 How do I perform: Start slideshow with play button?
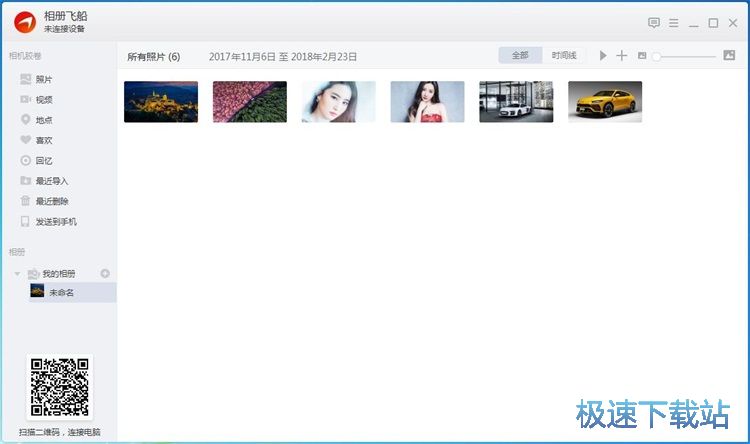(x=603, y=56)
